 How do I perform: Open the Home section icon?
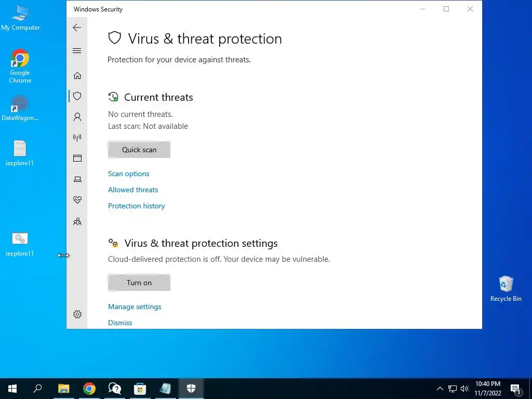click(x=77, y=75)
